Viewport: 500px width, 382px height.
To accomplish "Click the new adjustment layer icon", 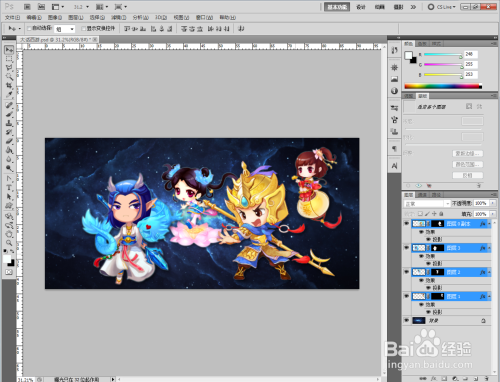I will click(x=455, y=379).
